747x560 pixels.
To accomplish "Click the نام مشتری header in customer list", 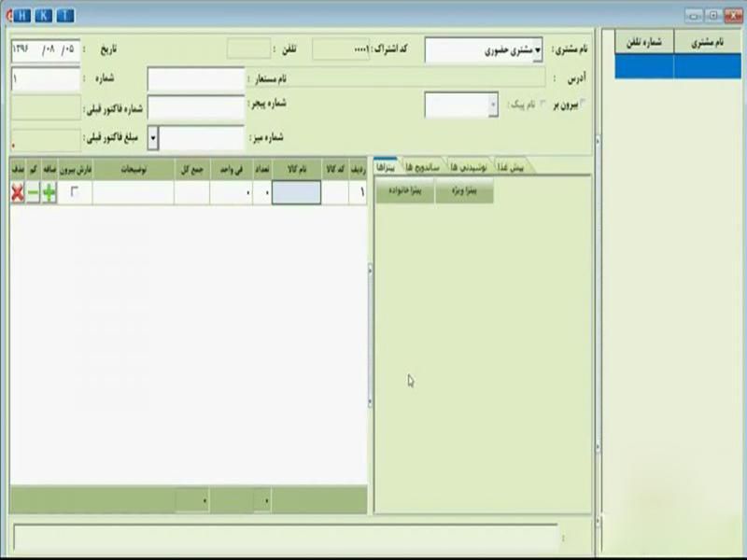I will (x=708, y=42).
